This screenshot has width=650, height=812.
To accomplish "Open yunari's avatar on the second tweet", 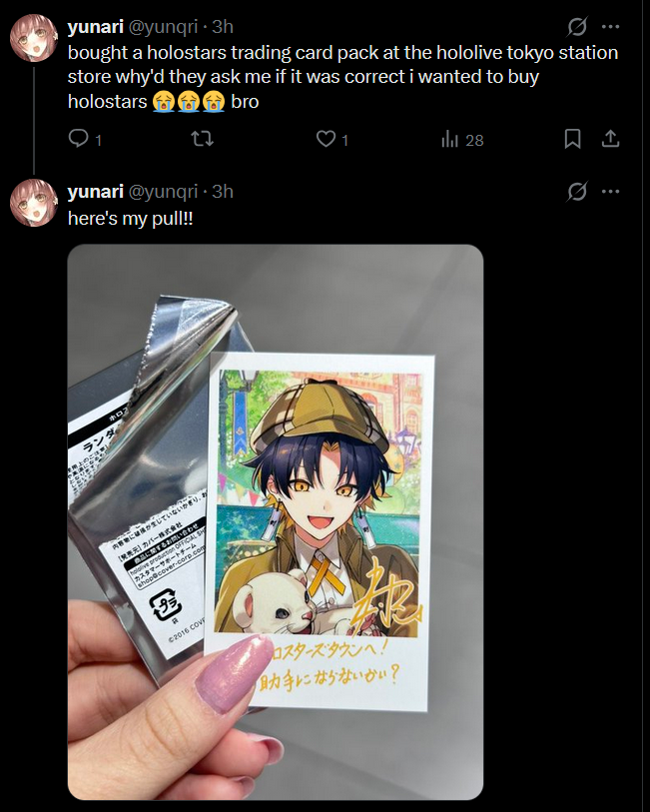I will coord(34,203).
